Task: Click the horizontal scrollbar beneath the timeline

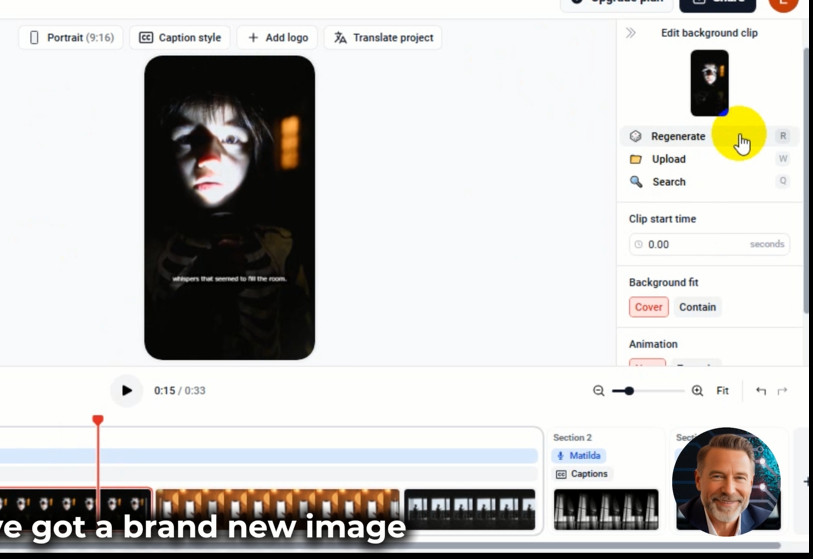Action: 390,546
